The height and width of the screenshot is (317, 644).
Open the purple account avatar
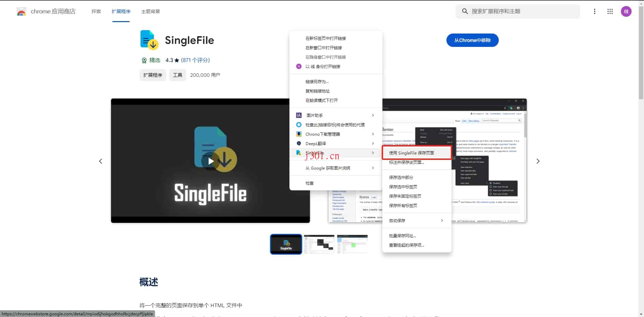pos(626,11)
